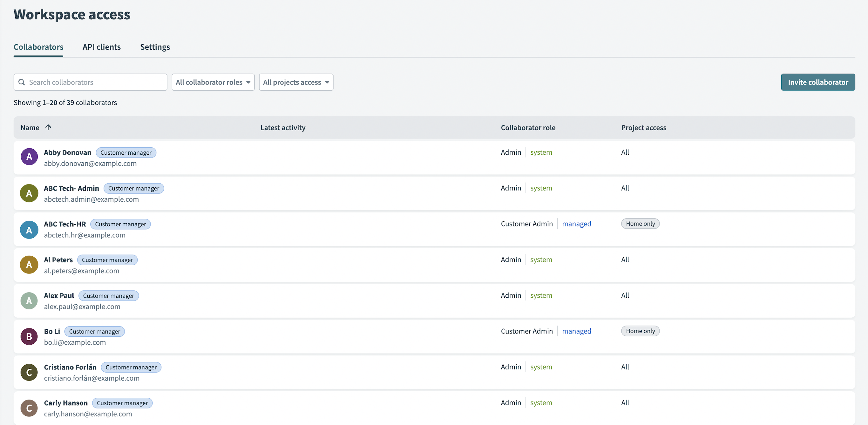This screenshot has height=425, width=868.
Task: Click the Search collaborators input field
Action: coord(90,82)
